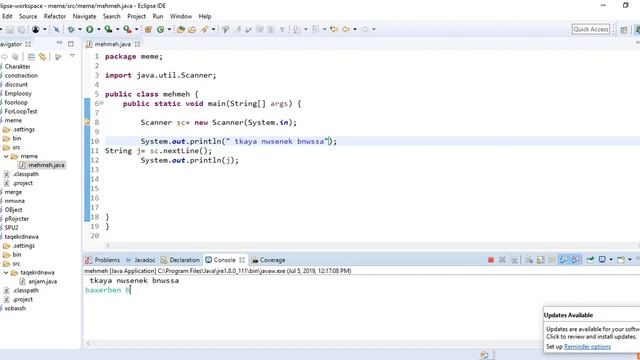Open the Navigator View Menu triangle
The width and height of the screenshot is (640, 360).
coord(72,56)
